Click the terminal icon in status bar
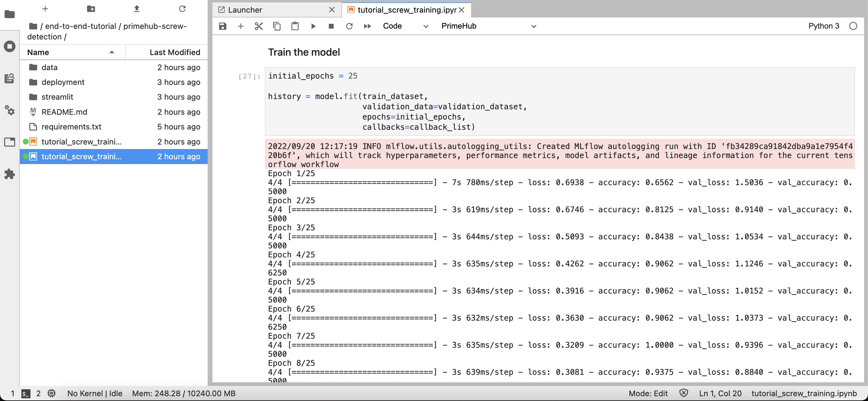 click(26, 393)
